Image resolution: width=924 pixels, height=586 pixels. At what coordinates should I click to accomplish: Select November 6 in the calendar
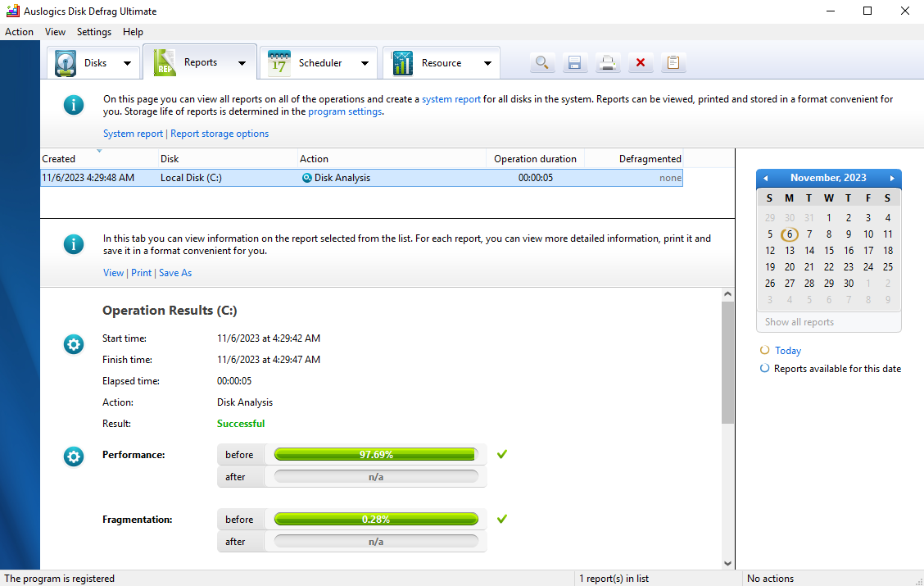(x=790, y=234)
